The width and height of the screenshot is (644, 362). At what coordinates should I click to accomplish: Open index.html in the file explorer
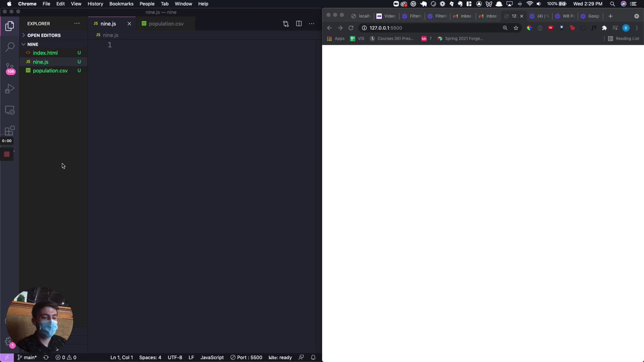click(45, 53)
